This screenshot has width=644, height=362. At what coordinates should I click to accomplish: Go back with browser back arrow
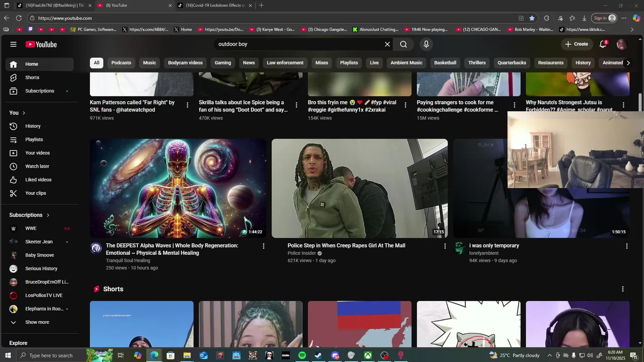click(7, 18)
